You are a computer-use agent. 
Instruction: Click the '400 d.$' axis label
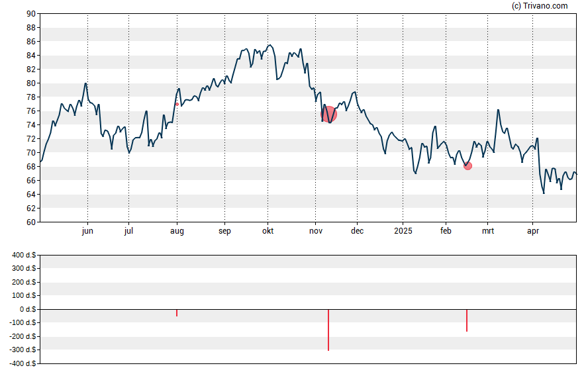(24, 255)
